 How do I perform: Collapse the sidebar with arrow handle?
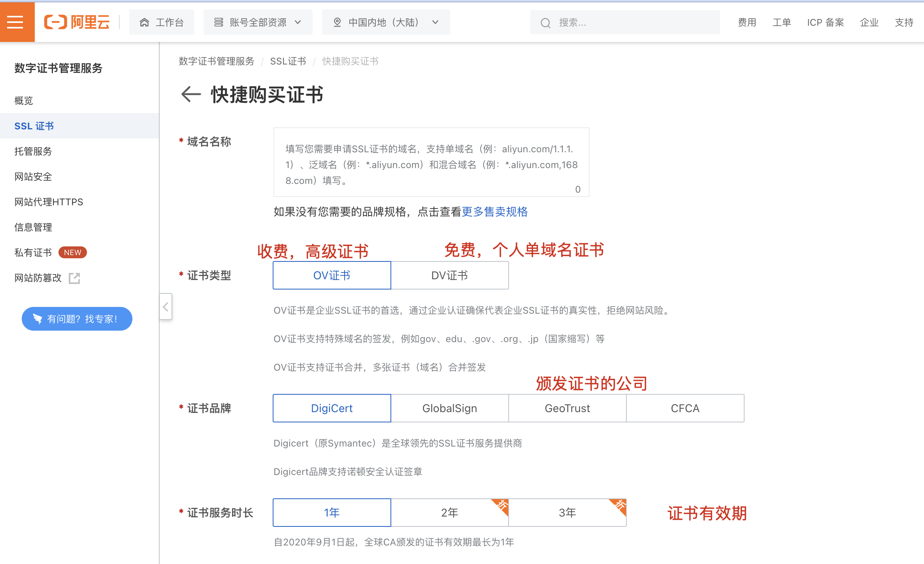point(166,307)
